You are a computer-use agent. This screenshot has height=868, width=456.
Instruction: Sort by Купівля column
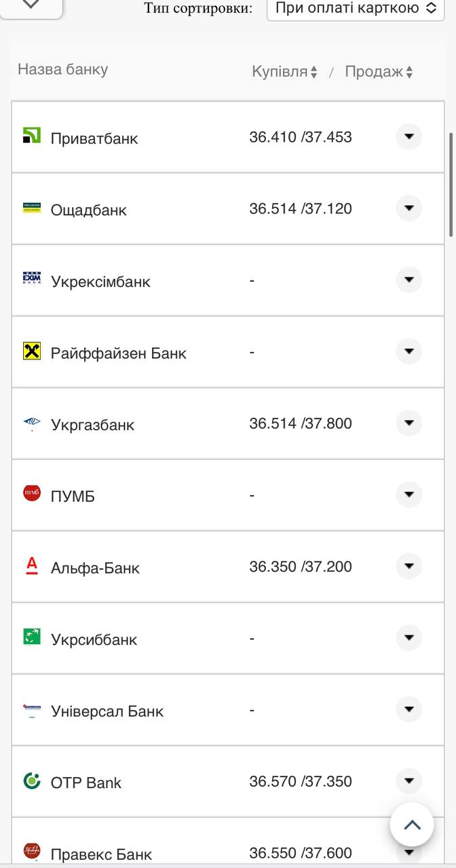(x=285, y=72)
